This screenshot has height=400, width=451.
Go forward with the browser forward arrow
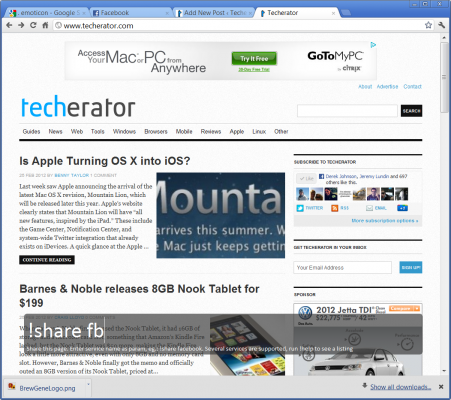click(x=21, y=25)
